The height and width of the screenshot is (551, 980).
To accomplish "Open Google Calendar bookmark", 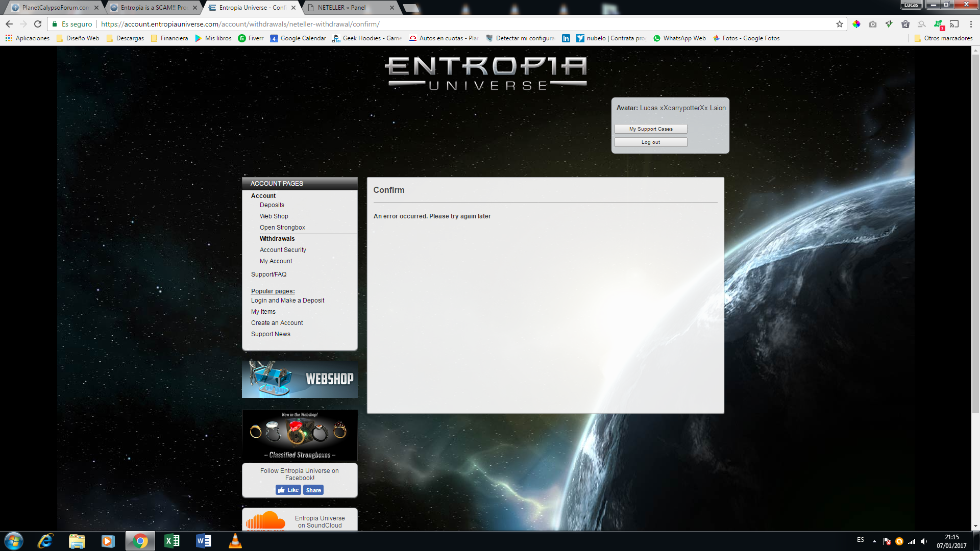I will point(298,38).
